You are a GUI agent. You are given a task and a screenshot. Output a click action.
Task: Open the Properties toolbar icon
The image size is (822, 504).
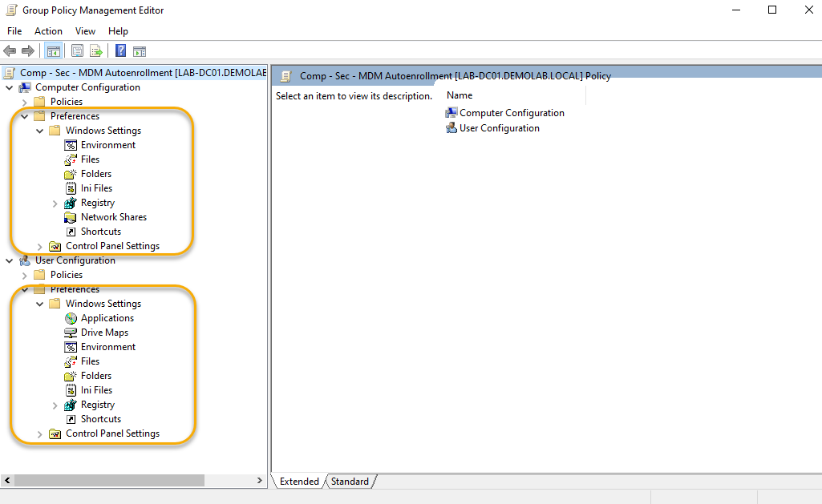pos(77,51)
